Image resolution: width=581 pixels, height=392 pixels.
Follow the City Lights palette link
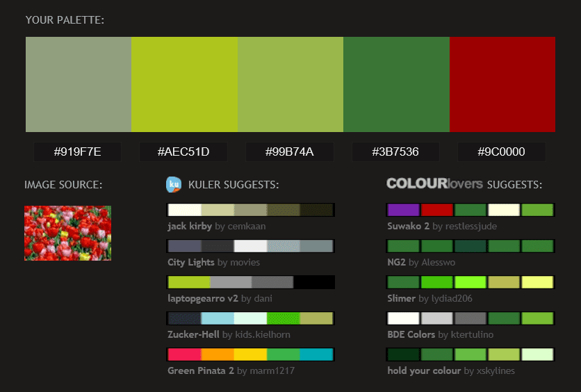pyautogui.click(x=191, y=262)
